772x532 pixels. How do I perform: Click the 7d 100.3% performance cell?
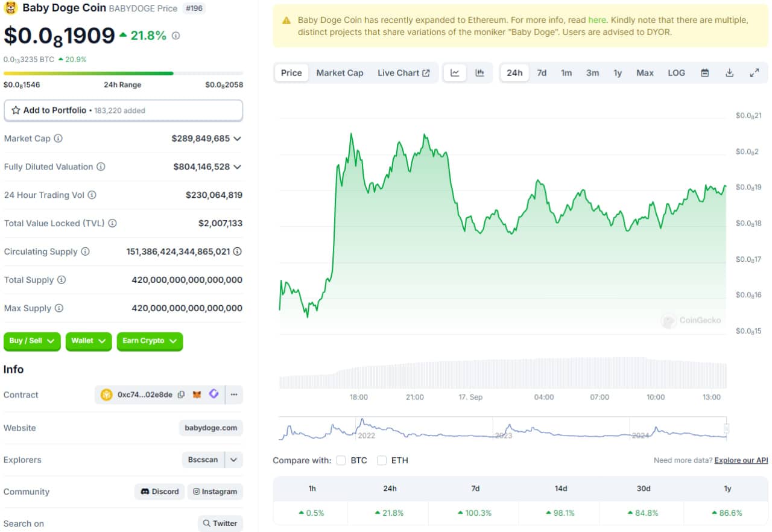(x=475, y=513)
